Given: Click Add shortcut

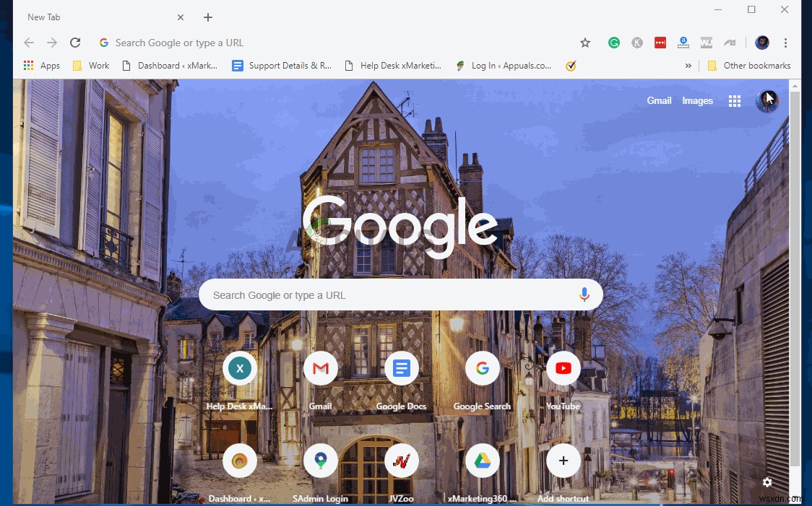Looking at the screenshot, I should [563, 461].
